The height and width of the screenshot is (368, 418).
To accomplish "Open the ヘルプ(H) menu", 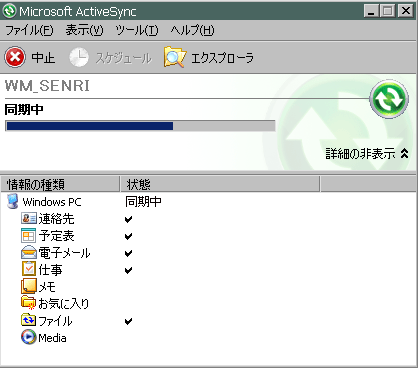I will click(x=192, y=30).
